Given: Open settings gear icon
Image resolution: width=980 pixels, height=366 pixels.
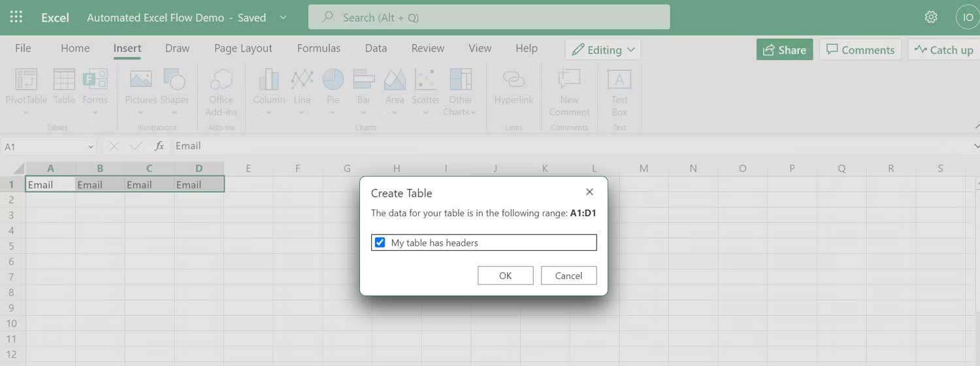Looking at the screenshot, I should [x=931, y=17].
